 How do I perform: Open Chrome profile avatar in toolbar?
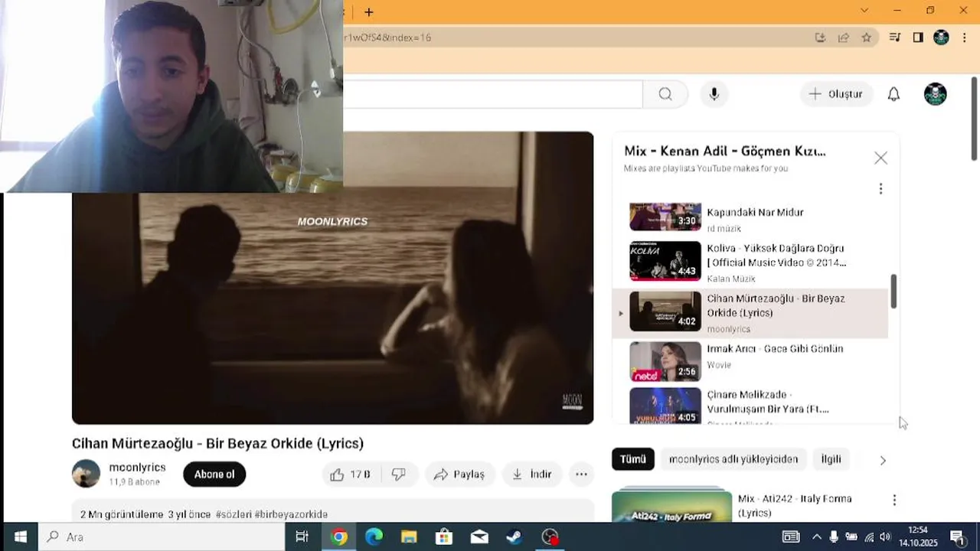[941, 37]
